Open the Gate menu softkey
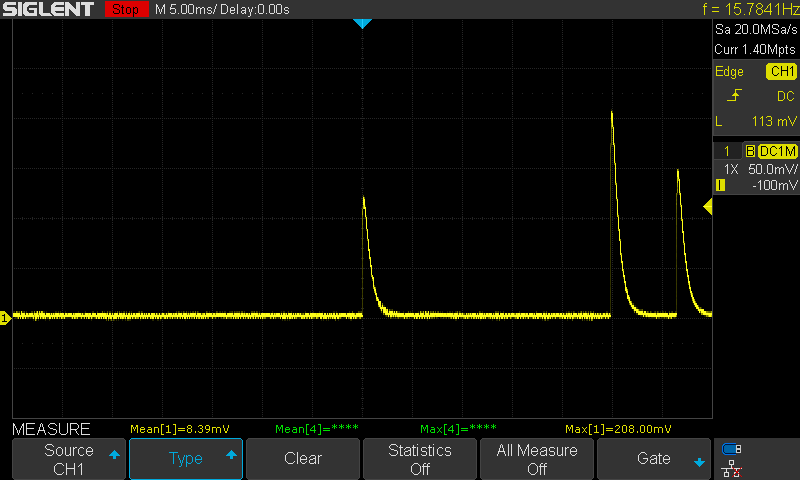Image resolution: width=800 pixels, height=480 pixels. (654, 459)
